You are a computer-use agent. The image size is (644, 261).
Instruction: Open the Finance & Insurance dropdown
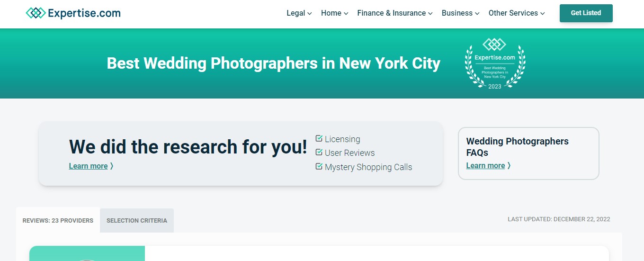click(394, 13)
